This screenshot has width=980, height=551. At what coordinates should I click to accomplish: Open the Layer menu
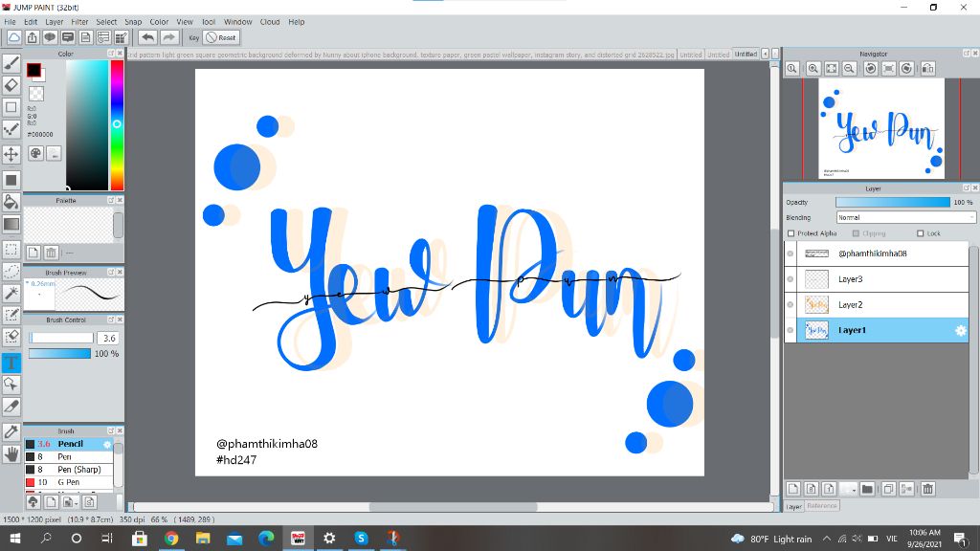55,22
